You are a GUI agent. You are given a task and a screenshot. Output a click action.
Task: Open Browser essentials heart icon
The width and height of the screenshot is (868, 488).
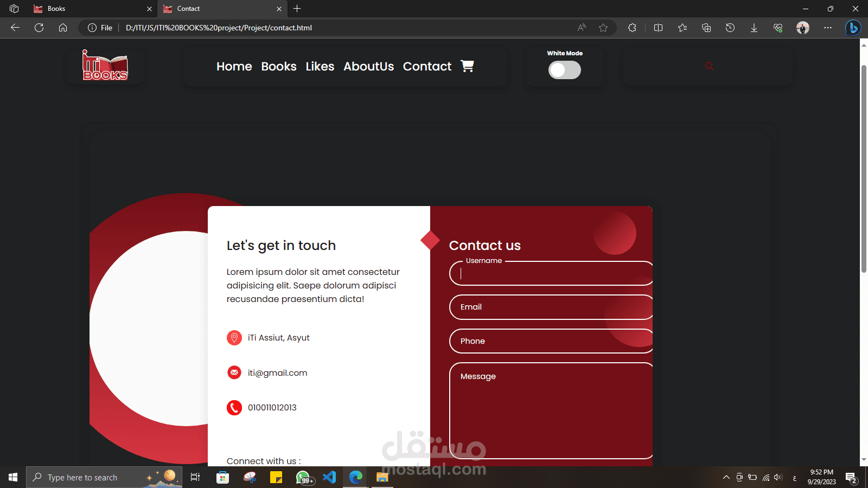[778, 28]
